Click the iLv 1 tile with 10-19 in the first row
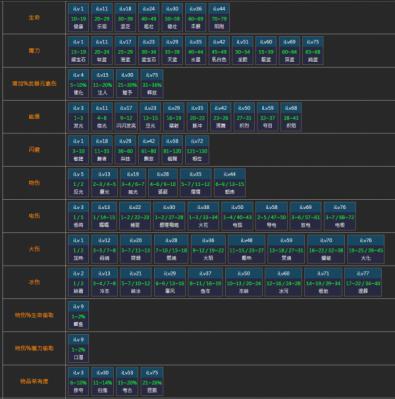The image size is (395, 399). click(x=78, y=18)
